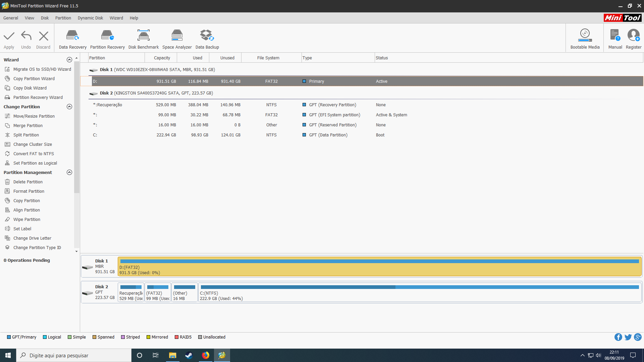This screenshot has height=362, width=644.
Task: Select (Other) 16 MB block in disk map
Action: 184,293
